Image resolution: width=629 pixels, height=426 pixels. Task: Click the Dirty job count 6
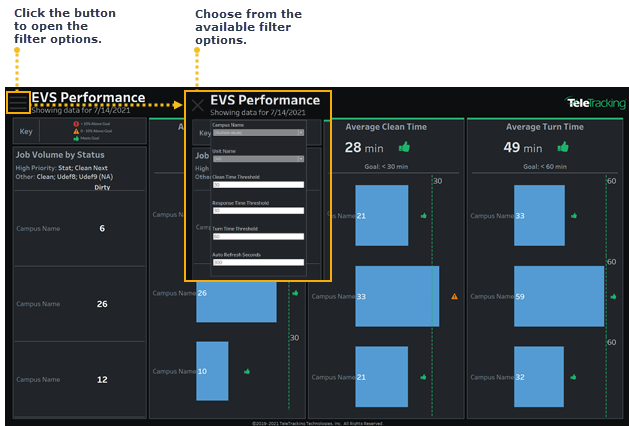102,228
